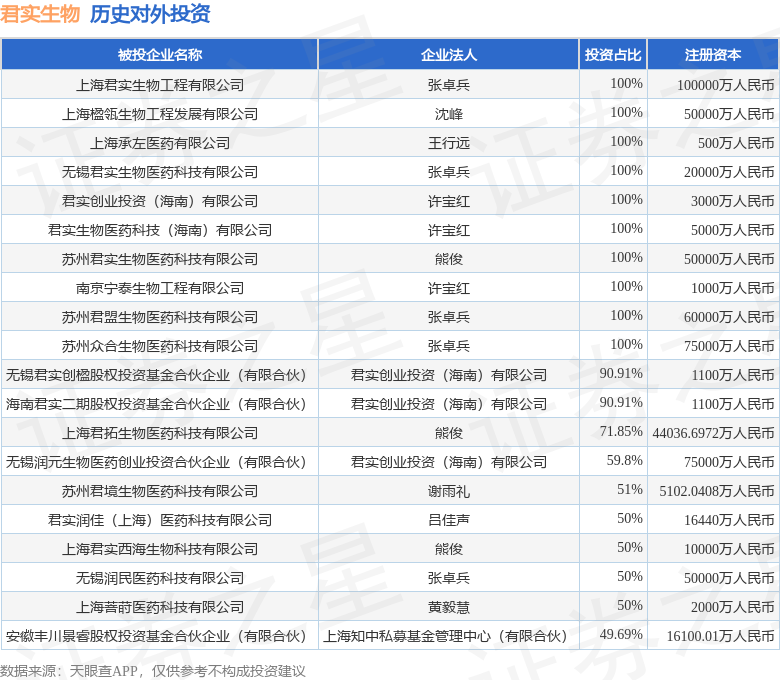
Task: Click 100000万人民币 registered capital
Action: (x=726, y=85)
